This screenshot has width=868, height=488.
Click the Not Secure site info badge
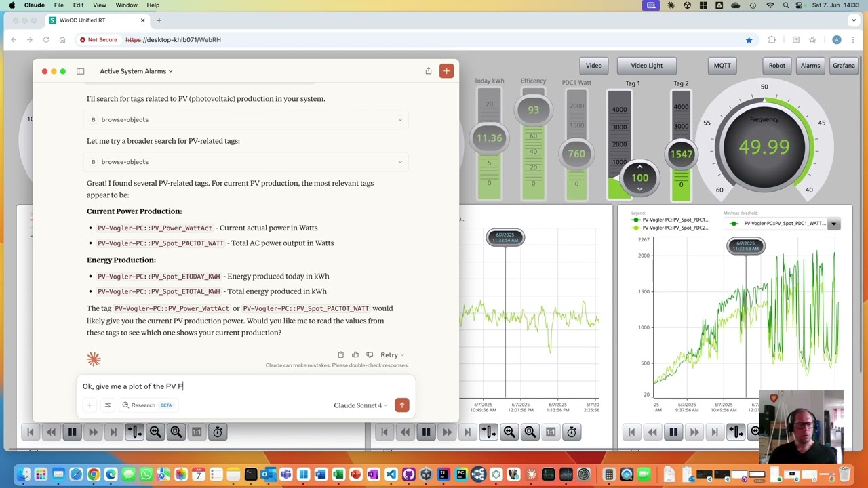98,40
